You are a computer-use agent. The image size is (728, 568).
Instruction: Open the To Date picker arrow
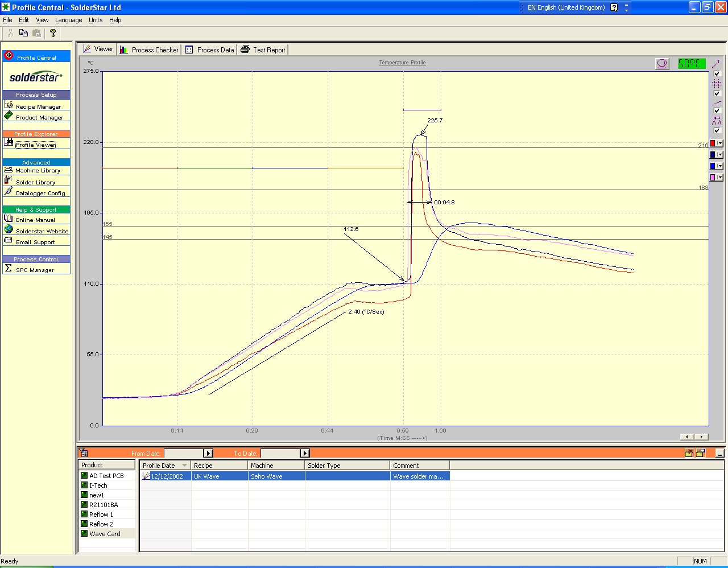point(305,453)
